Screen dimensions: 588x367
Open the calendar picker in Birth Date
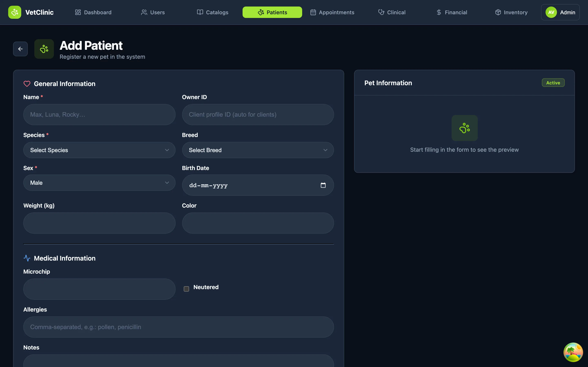(x=323, y=185)
